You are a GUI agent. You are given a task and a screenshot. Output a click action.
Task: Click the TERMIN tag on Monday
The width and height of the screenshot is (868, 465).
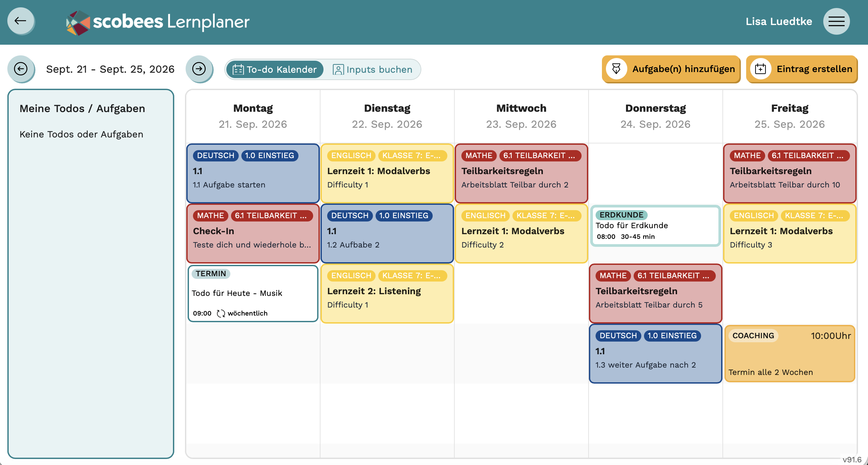[211, 274]
